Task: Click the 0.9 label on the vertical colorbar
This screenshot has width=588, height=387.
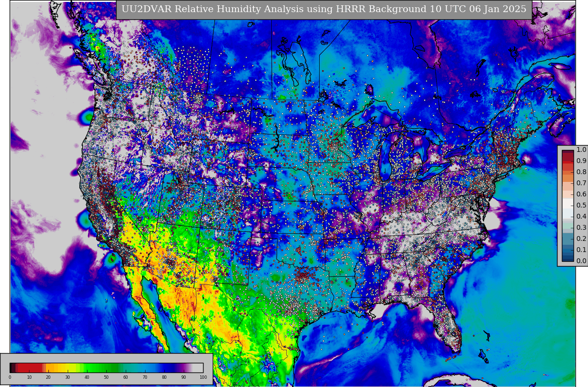Action: [x=581, y=161]
